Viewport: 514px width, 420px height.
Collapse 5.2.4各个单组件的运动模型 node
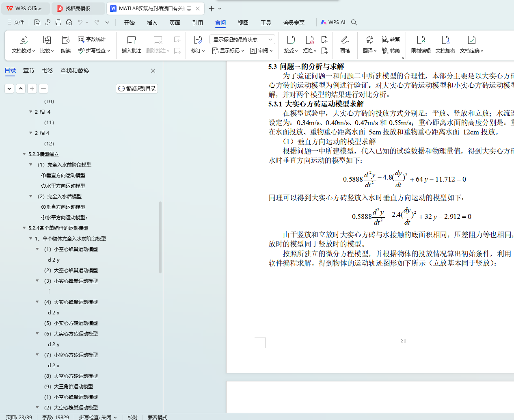tap(24, 228)
